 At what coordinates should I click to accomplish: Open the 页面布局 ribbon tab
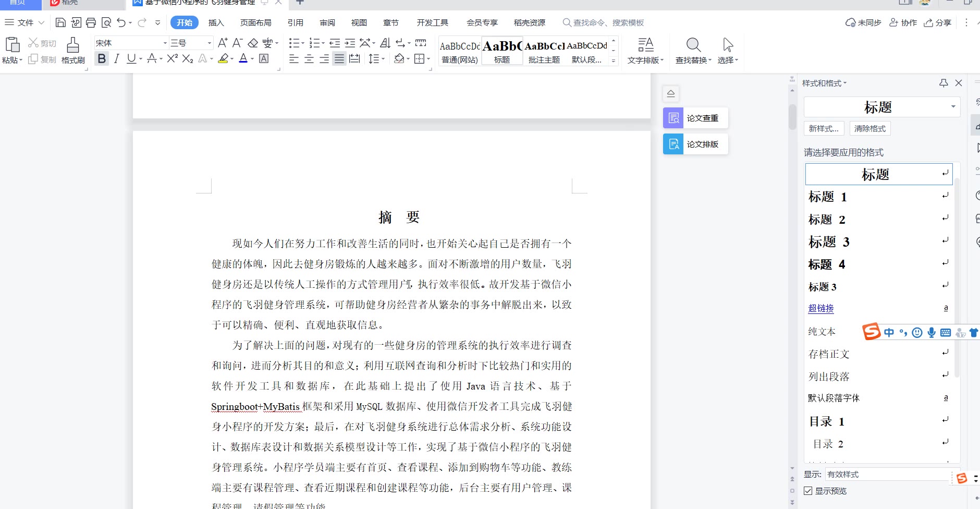click(x=255, y=22)
